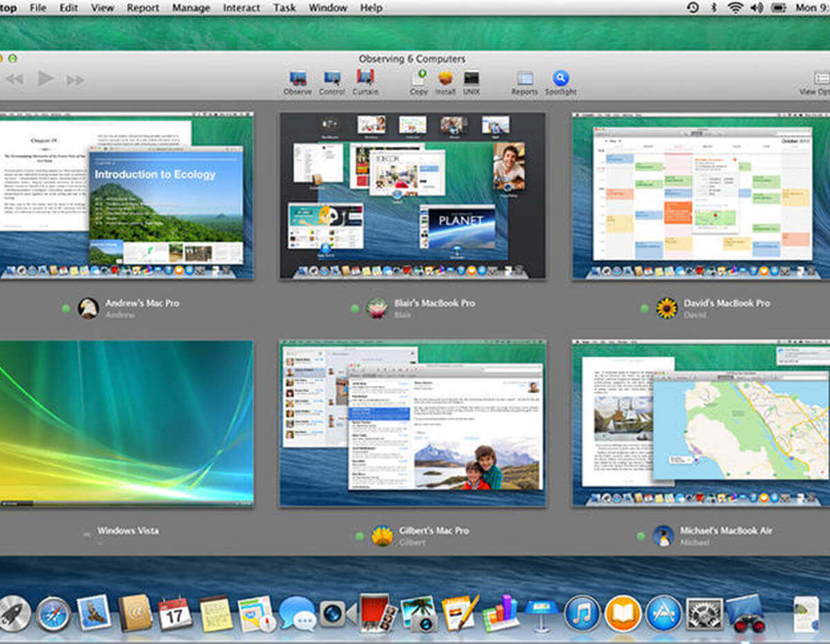Open the Copy items tool
The height and width of the screenshot is (644, 830).
coord(418,78)
